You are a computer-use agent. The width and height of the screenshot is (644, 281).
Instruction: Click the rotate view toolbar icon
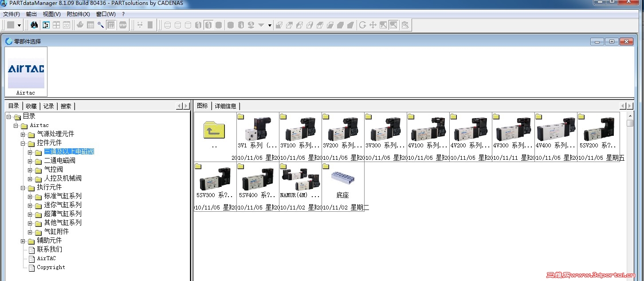tap(363, 25)
